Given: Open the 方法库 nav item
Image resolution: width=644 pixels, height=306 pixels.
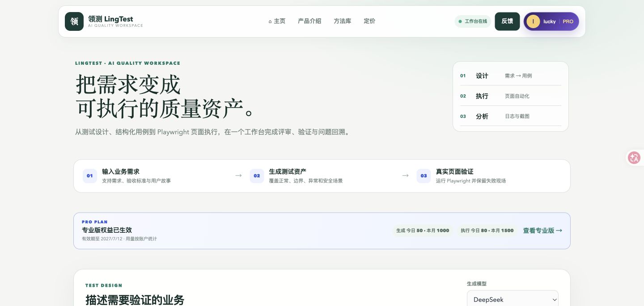Looking at the screenshot, I should tap(343, 21).
